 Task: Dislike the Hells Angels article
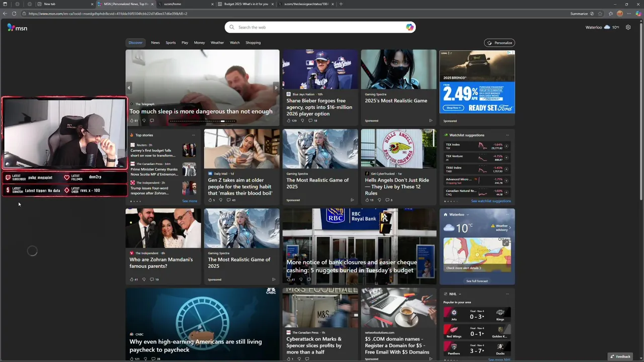click(379, 200)
